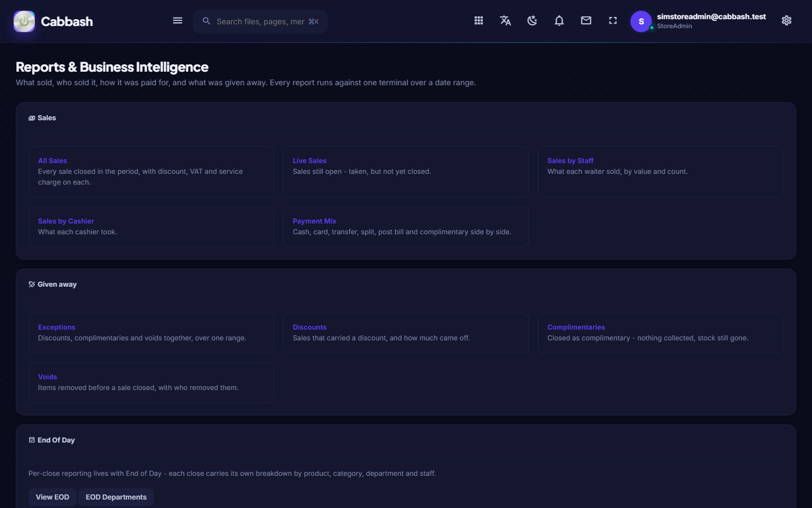Click the Sales section icon
This screenshot has height=508, width=812.
pos(32,118)
